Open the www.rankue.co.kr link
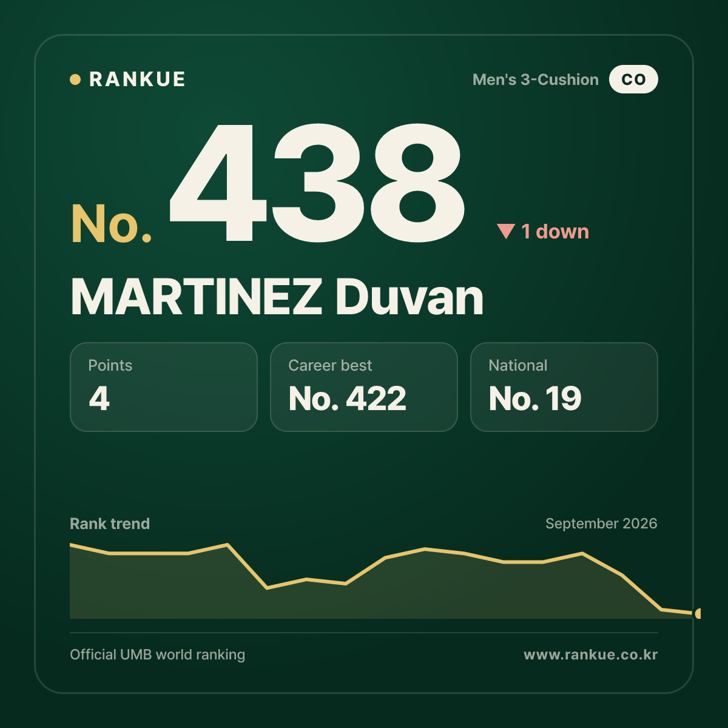 591,655
